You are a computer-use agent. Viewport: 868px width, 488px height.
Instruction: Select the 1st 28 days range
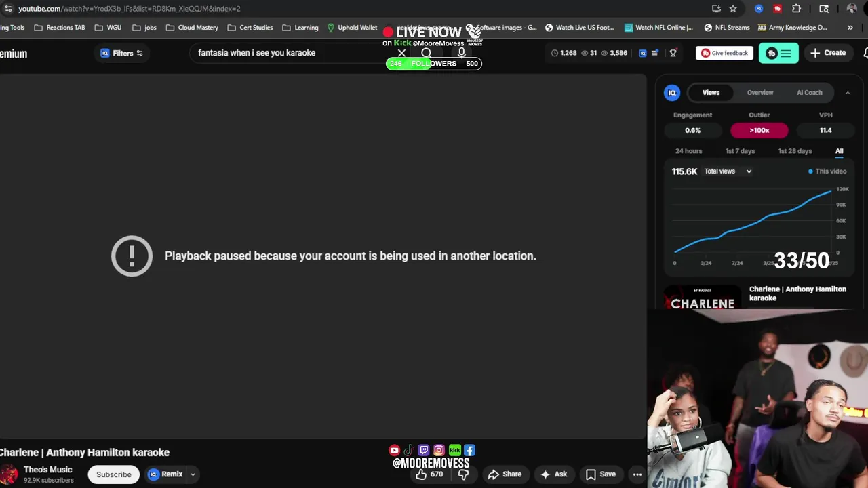coord(795,151)
